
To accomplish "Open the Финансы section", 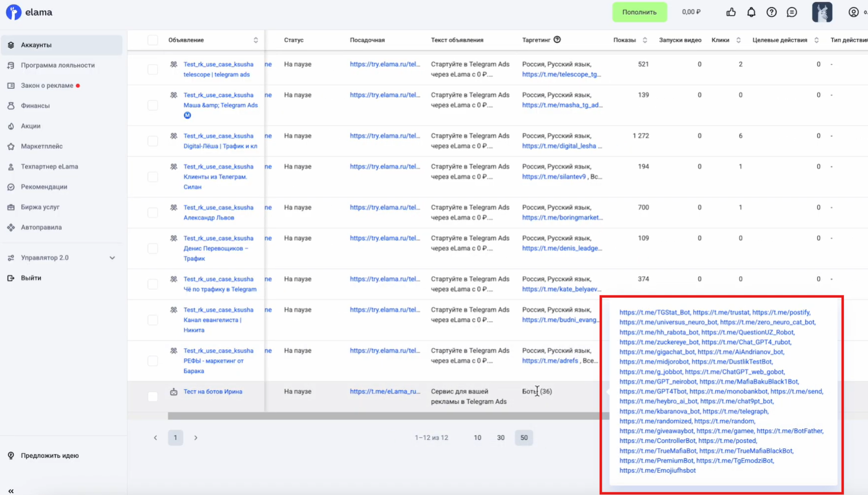I will click(x=35, y=106).
